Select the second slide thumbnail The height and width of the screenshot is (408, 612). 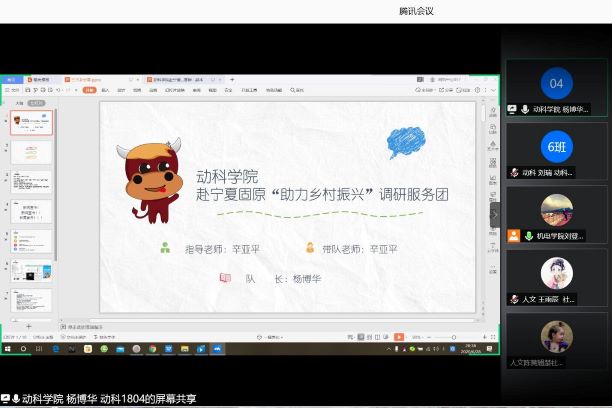point(32,152)
